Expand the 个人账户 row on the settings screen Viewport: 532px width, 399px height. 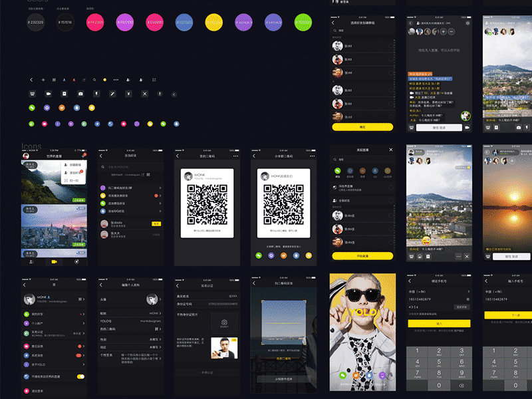coord(54,323)
